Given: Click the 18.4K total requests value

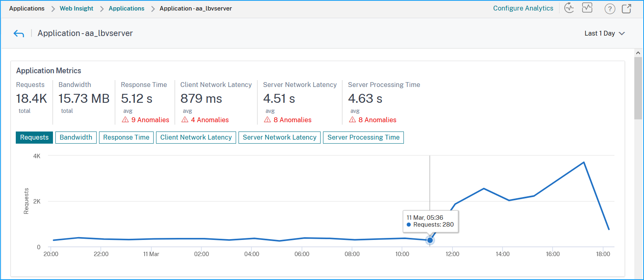Looking at the screenshot, I should pyautogui.click(x=32, y=98).
